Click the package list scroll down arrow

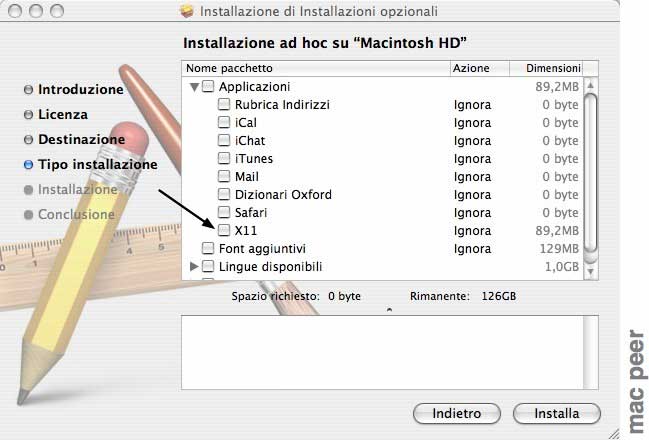click(x=591, y=272)
